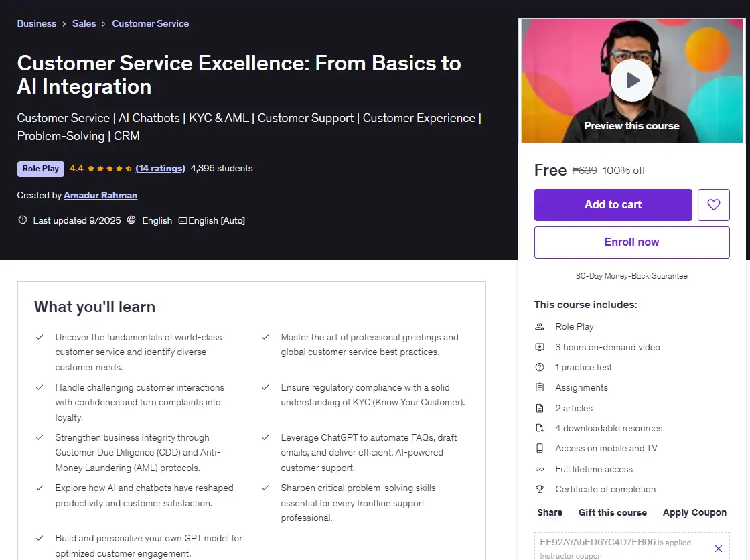Click the certificate trophy icon
This screenshot has height=560, width=750.
[540, 489]
